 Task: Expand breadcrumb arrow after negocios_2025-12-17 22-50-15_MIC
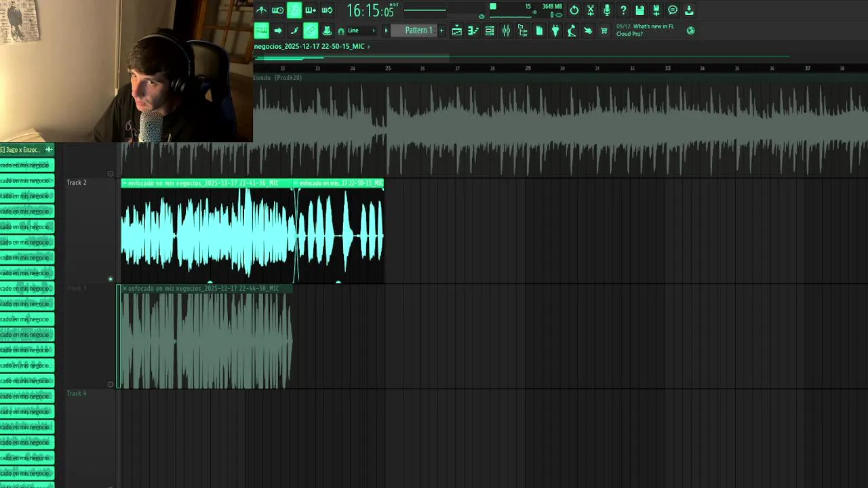tap(369, 46)
